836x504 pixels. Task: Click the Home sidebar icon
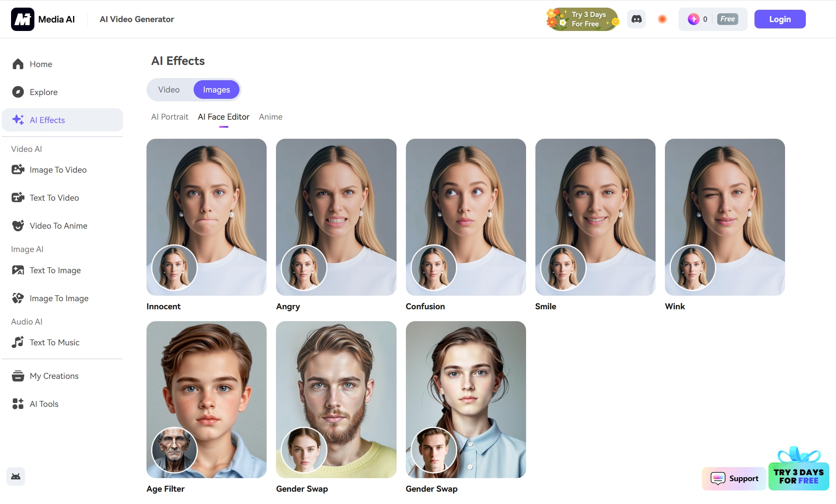click(18, 64)
